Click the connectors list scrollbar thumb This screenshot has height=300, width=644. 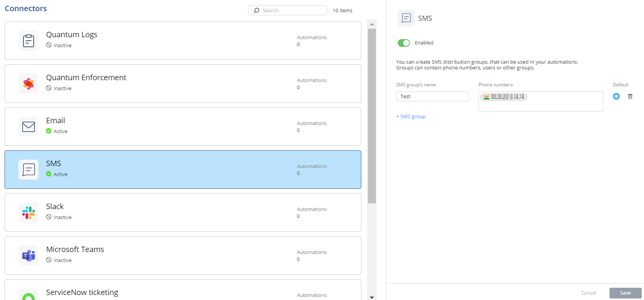[x=372, y=116]
